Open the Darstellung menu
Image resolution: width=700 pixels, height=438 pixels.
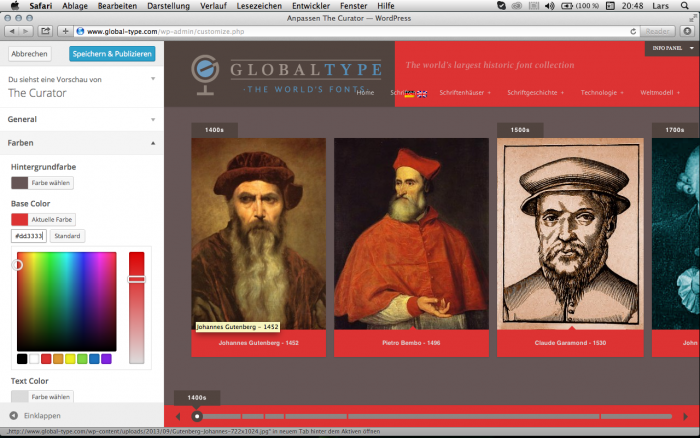(x=168, y=6)
